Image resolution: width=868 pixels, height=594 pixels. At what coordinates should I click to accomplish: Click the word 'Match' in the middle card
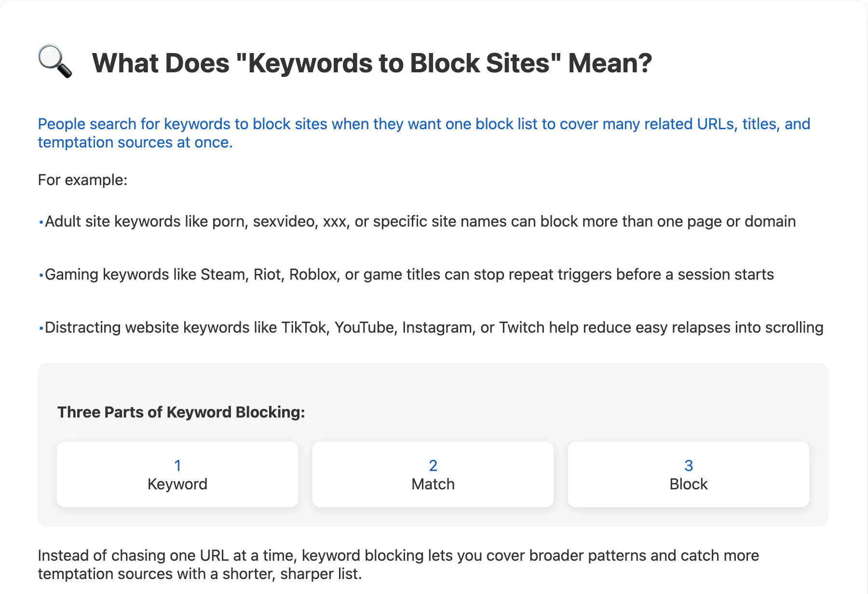click(x=433, y=484)
